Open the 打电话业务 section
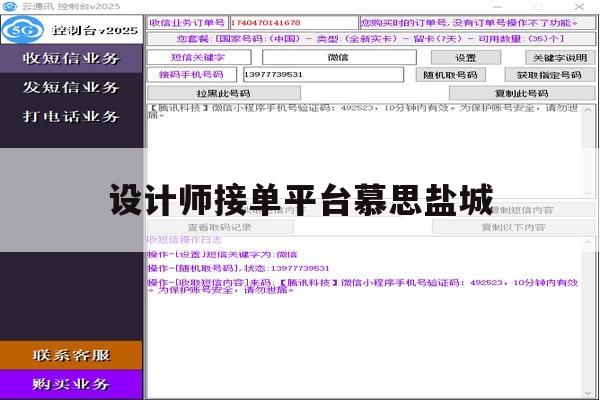Screen dimensions: 600x400 click(71, 116)
